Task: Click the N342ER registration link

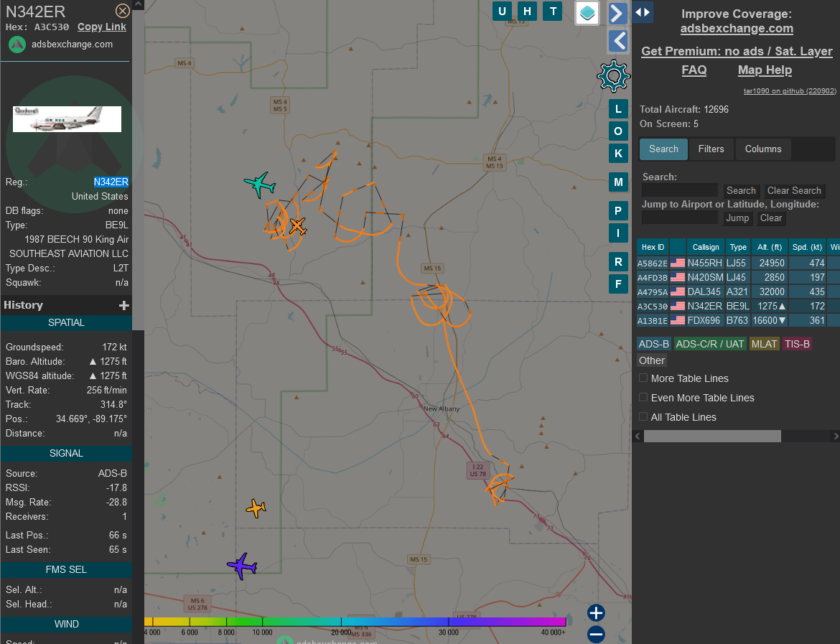Action: [x=111, y=182]
